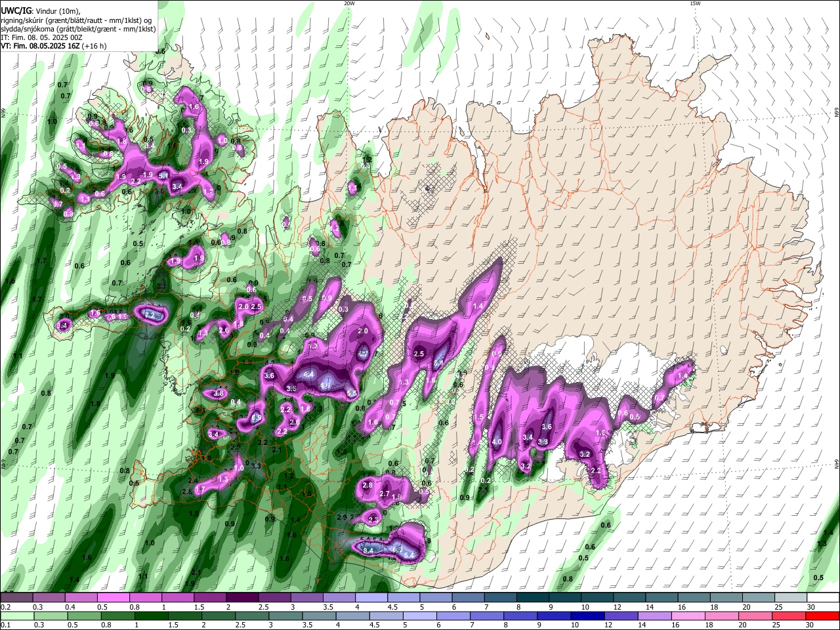Click the '7.2' precipitation value on the map
This screenshot has width=840, height=630.
(149, 315)
